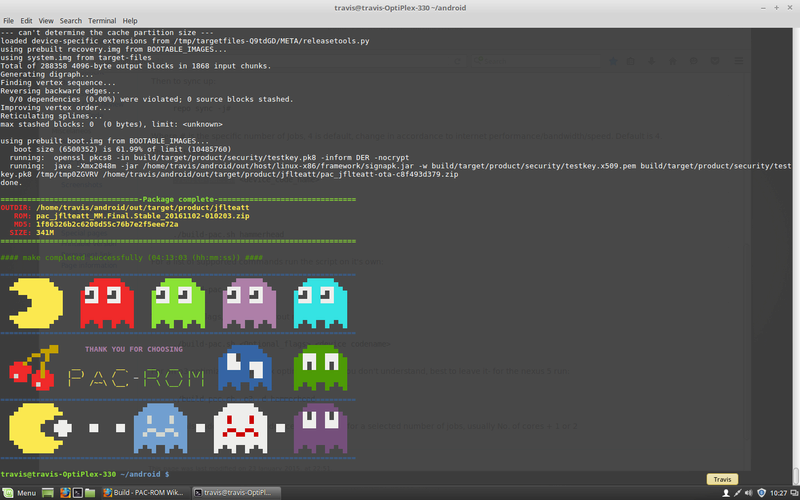
Task: Open the Search menu
Action: point(70,21)
